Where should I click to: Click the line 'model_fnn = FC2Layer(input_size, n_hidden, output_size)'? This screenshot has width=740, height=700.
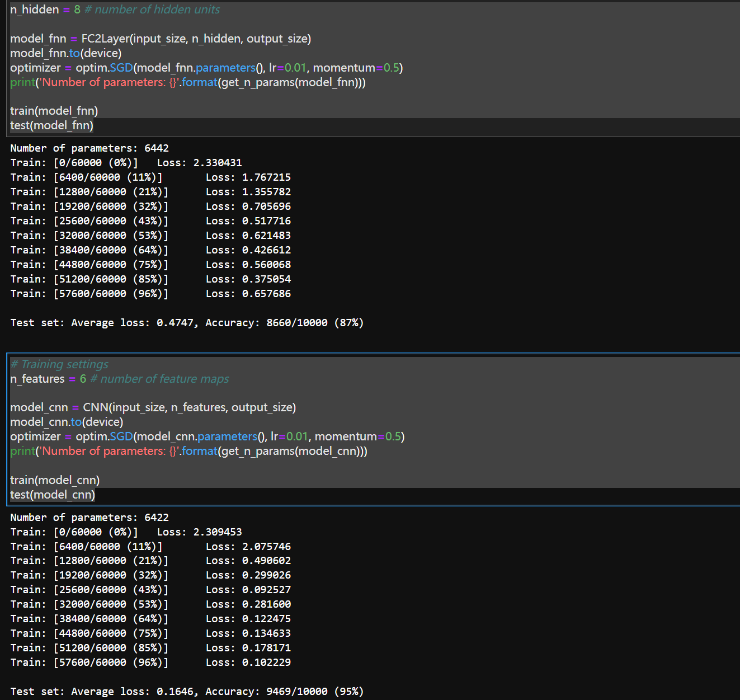161,39
